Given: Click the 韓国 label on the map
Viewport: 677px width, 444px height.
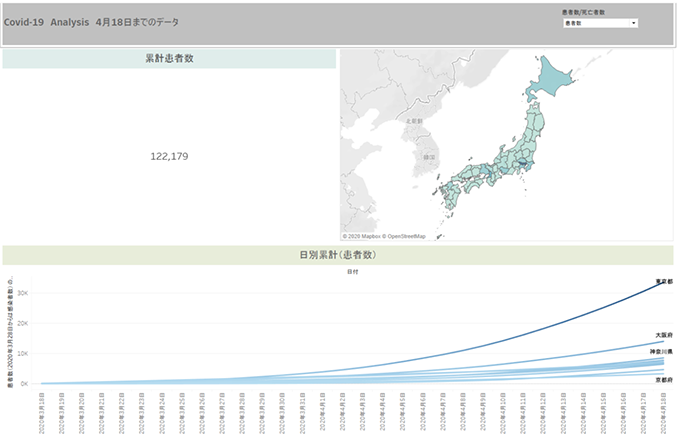Looking at the screenshot, I should point(428,157).
